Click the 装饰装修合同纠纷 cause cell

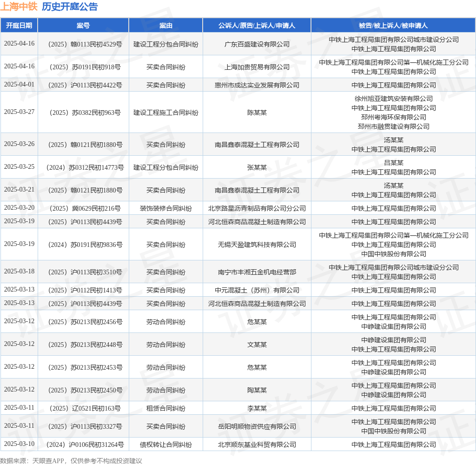[x=166, y=209]
